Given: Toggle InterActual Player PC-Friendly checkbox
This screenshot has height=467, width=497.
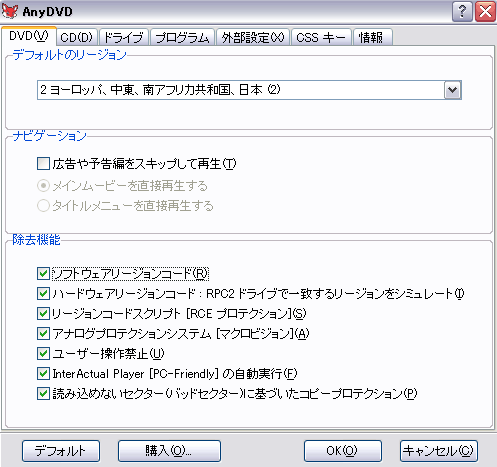Looking at the screenshot, I should point(43,374).
